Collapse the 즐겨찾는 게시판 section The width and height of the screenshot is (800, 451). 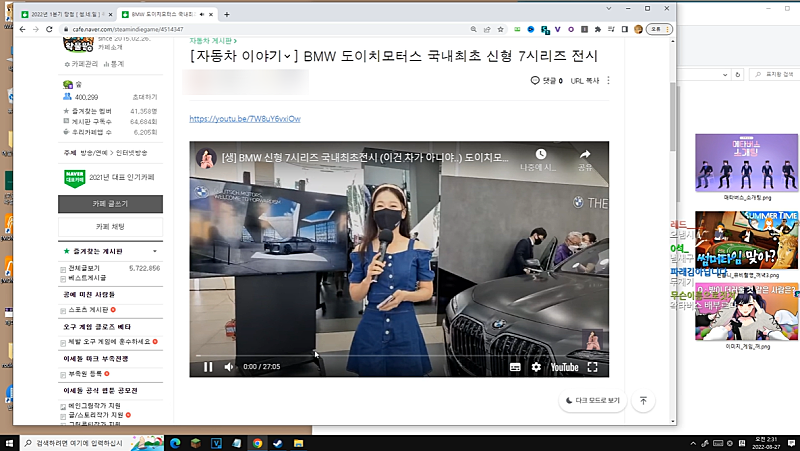154,251
